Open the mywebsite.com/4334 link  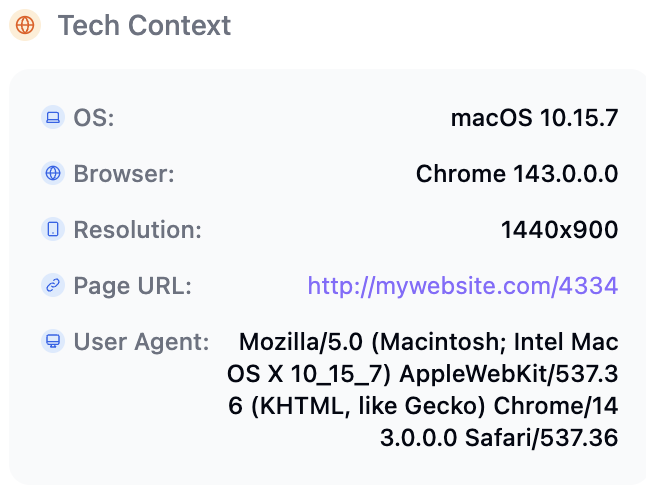(463, 286)
